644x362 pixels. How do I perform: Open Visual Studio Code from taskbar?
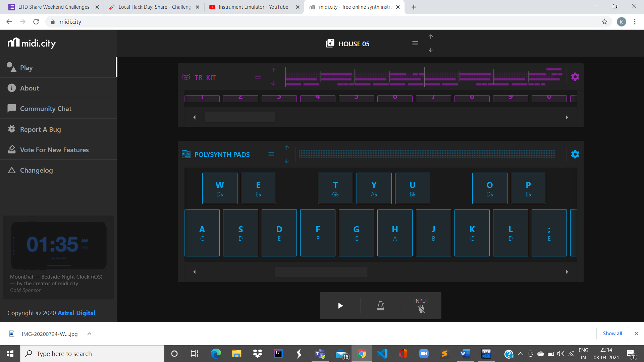coord(382,354)
